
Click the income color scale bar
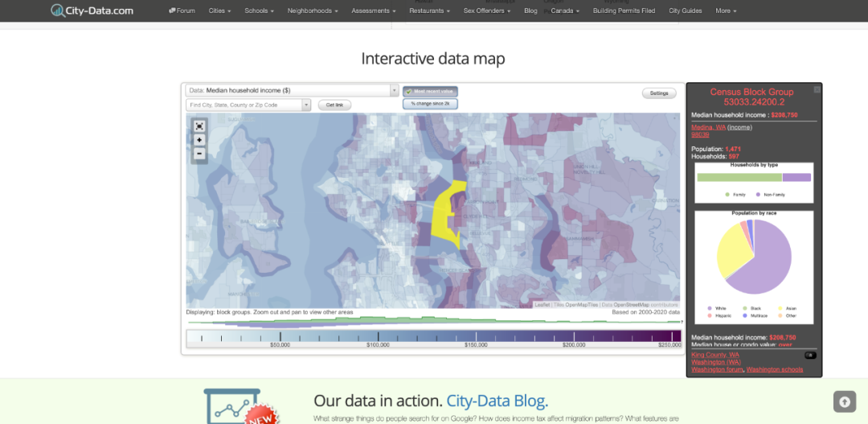(x=433, y=336)
